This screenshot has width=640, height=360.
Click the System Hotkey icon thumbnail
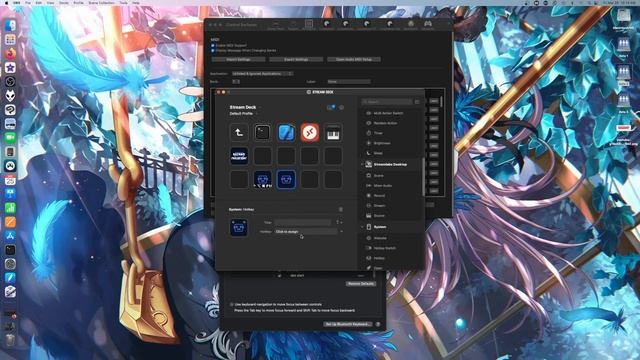tap(239, 227)
